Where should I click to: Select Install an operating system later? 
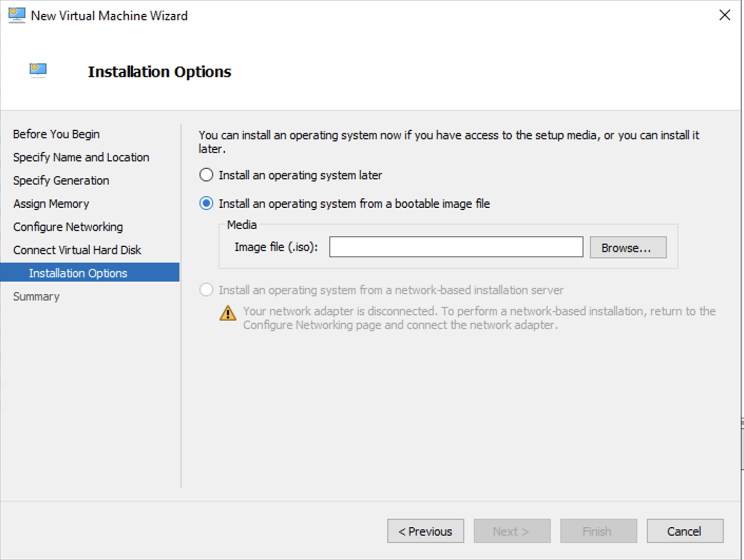[x=206, y=175]
